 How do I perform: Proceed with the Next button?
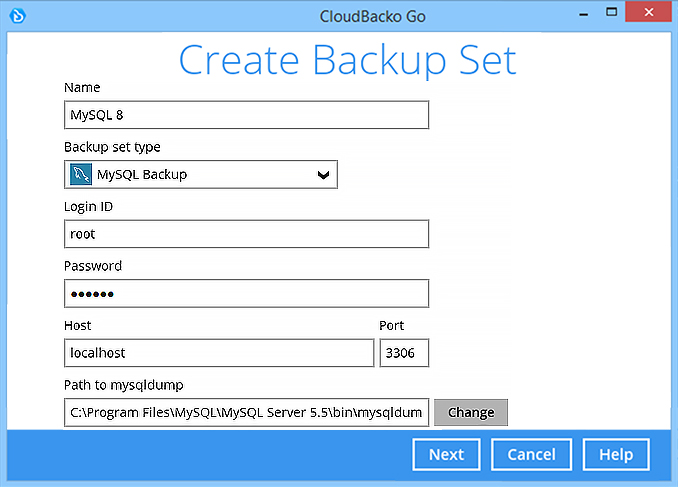tap(446, 455)
